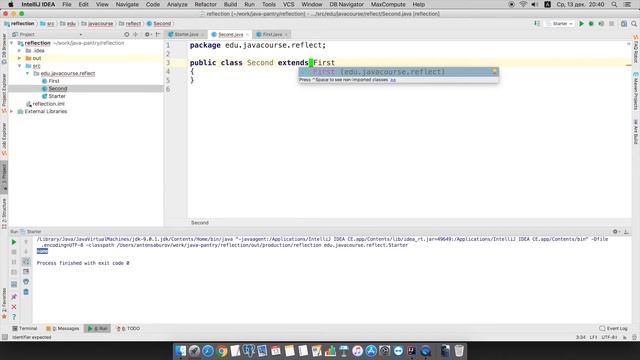Start debugging with the green bug icon
The image size is (640, 360).
(x=591, y=24)
